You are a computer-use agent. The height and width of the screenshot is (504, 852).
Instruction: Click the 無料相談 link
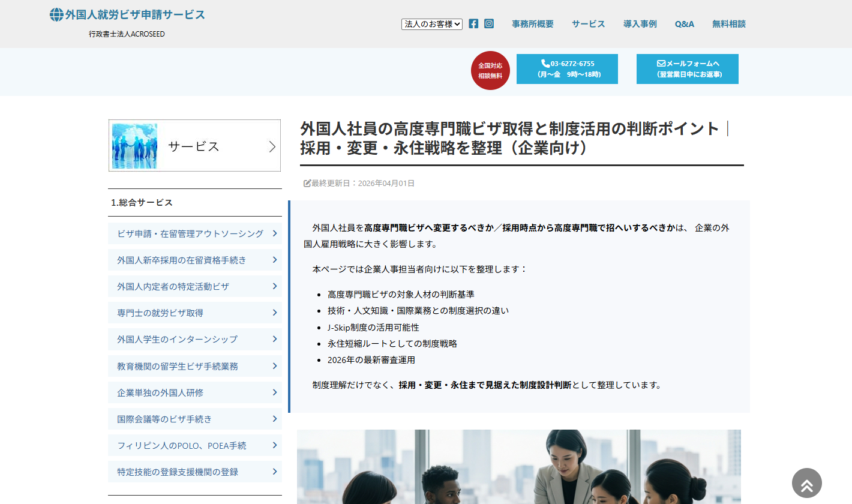pos(728,24)
